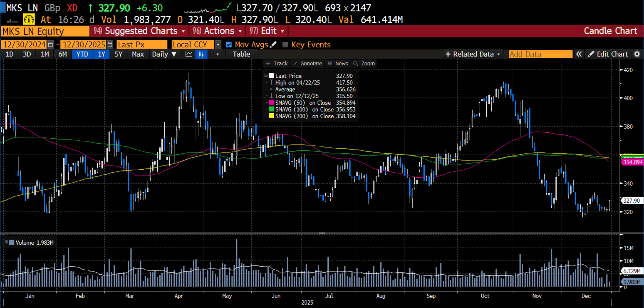Enable the Key Events checkbox
This screenshot has height=308, width=644.
(285, 45)
